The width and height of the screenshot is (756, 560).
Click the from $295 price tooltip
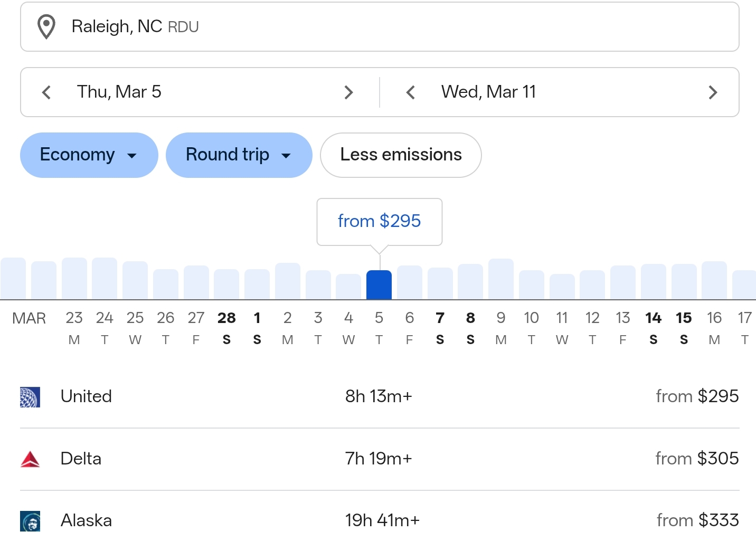[379, 221]
